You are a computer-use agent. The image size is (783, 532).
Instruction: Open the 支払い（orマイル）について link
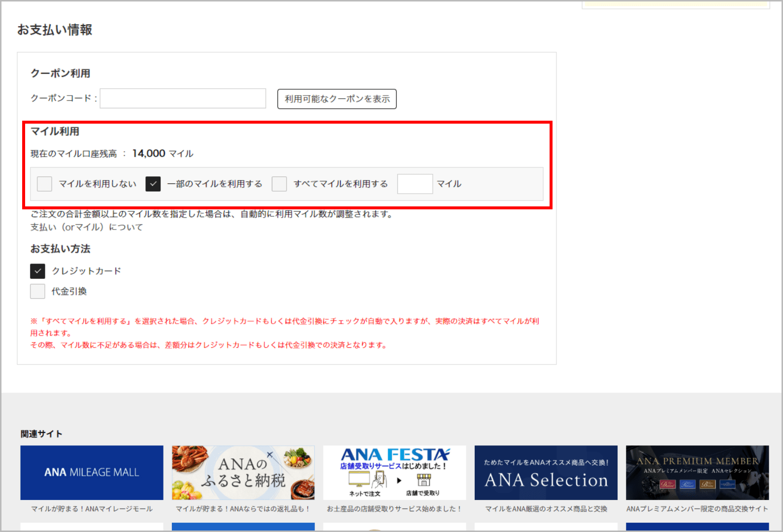pyautogui.click(x=87, y=227)
